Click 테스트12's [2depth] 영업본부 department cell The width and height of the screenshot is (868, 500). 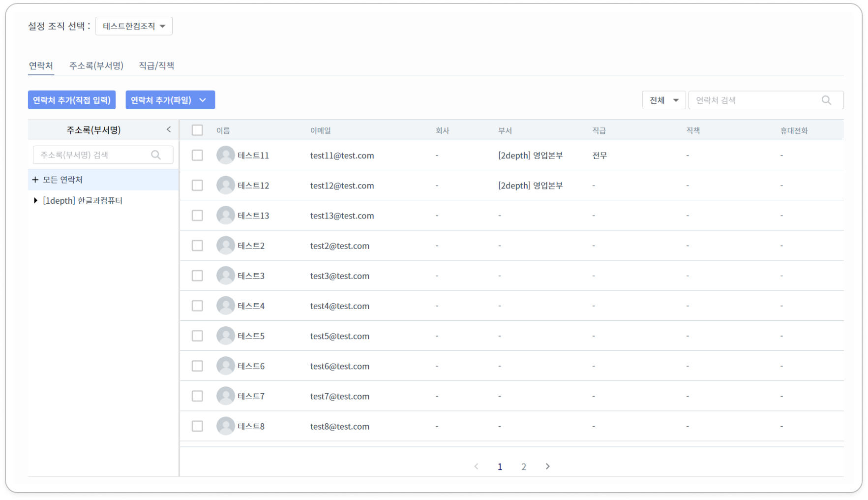pyautogui.click(x=530, y=186)
